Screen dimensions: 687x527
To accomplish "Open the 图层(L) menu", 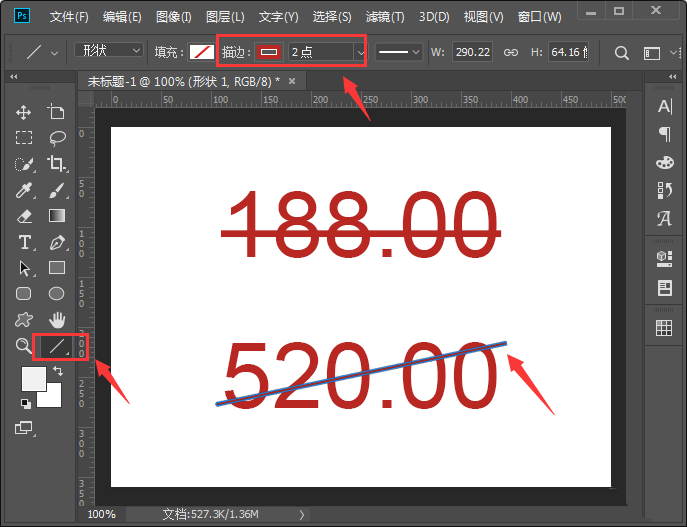I will [225, 17].
